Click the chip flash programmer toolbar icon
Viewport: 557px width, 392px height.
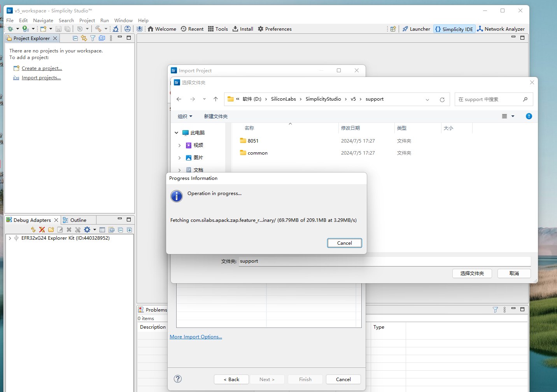coord(140,29)
